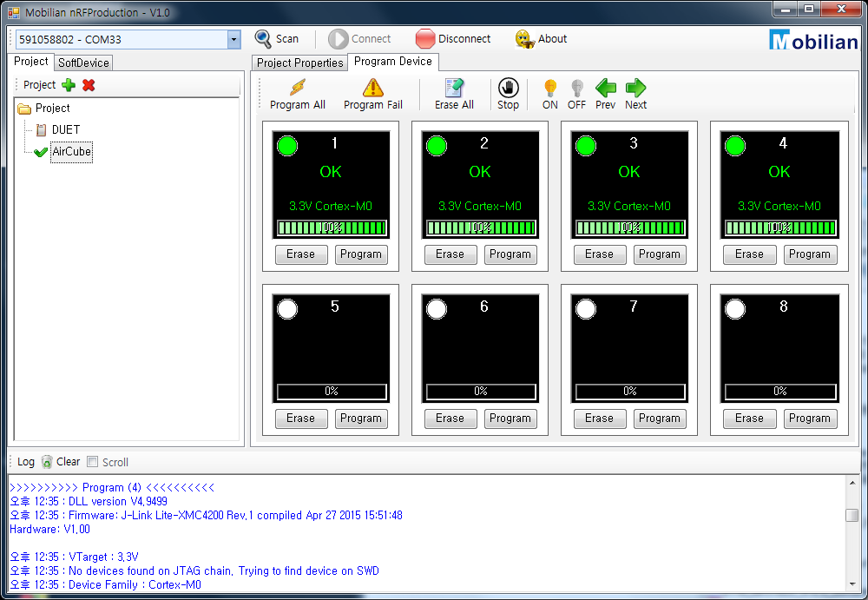The width and height of the screenshot is (868, 600).
Task: Click white status indicator of device 5
Action: [287, 309]
